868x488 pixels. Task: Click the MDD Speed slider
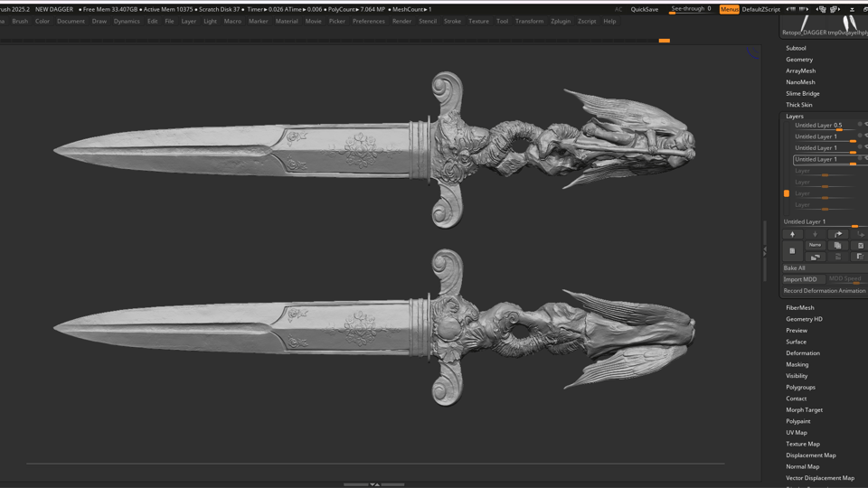(847, 279)
